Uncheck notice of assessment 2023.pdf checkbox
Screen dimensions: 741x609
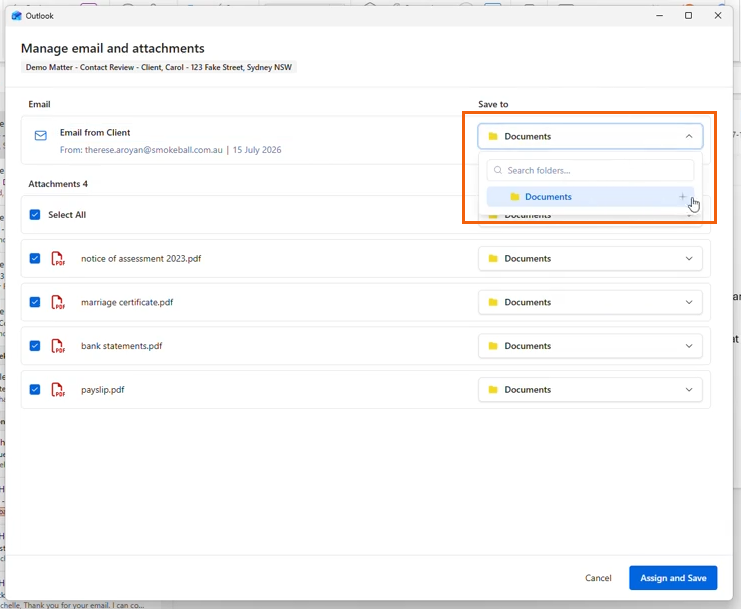tap(35, 258)
